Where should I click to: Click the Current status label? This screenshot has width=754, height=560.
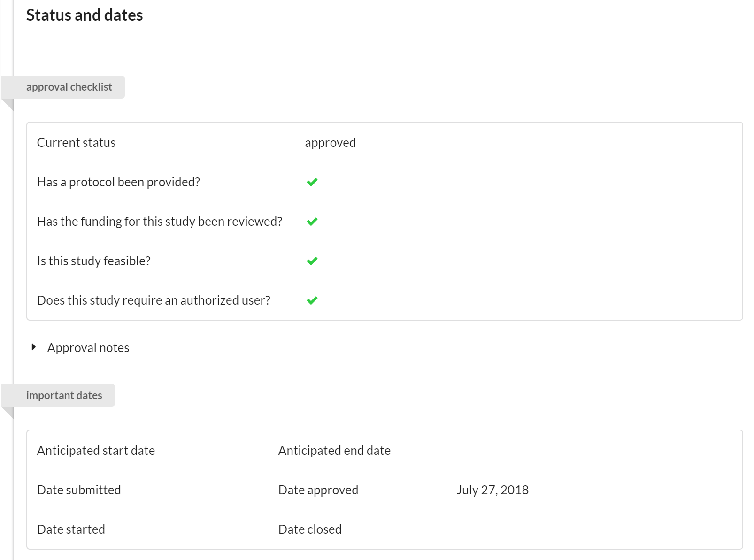(x=76, y=143)
